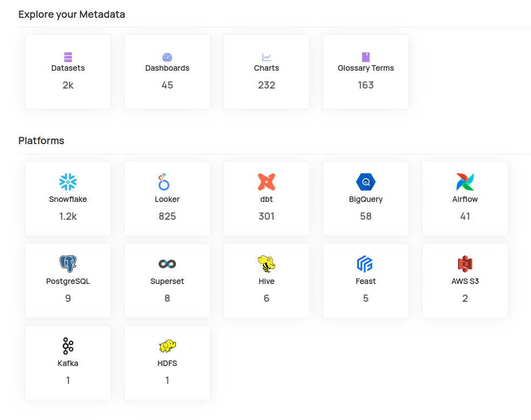This screenshot has width=531, height=420.
Task: Click the 41 Airflow count
Action: point(465,216)
